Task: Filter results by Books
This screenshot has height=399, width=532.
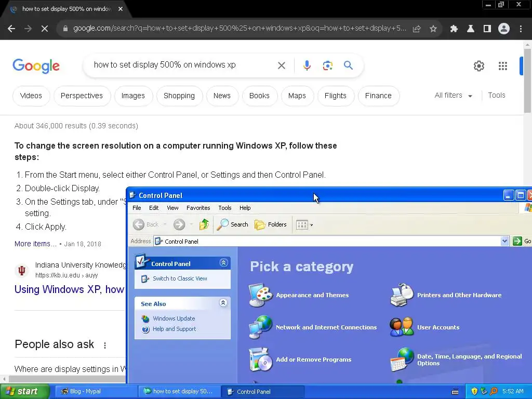Action: (259, 96)
